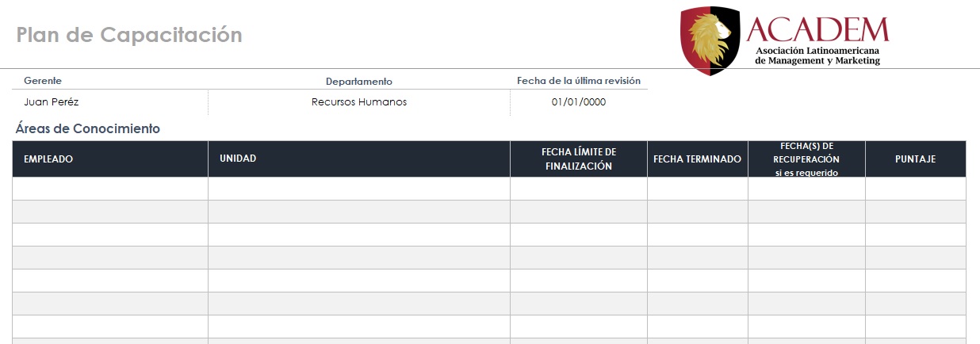
Task: Click the ACADEM lion shield logo
Action: click(x=710, y=40)
